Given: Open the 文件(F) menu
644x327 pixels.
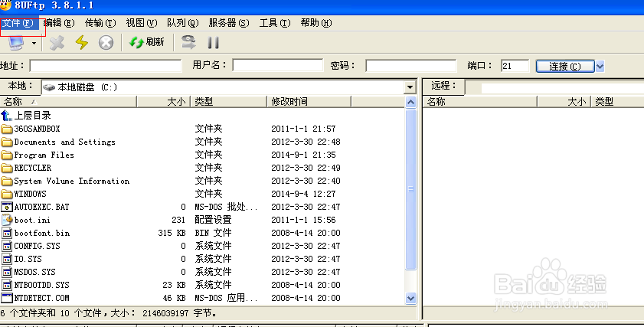Looking at the screenshot, I should tap(18, 23).
